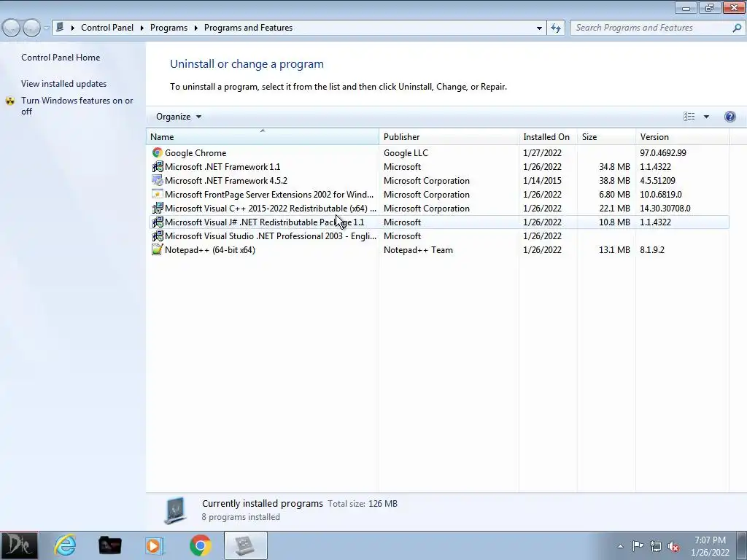
Task: Select Microsoft FrontPage Server Extensions 2002 entry
Action: coord(269,194)
